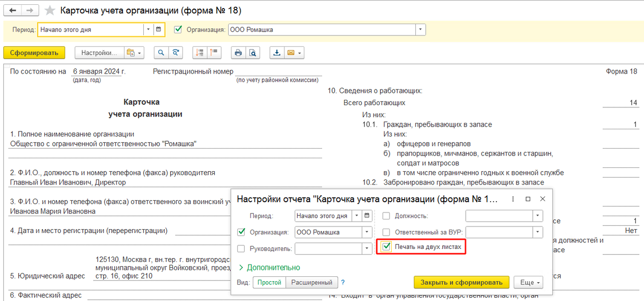This screenshot has height=301, width=644.
Task: Click Закрыть и сформировать button
Action: 461,282
